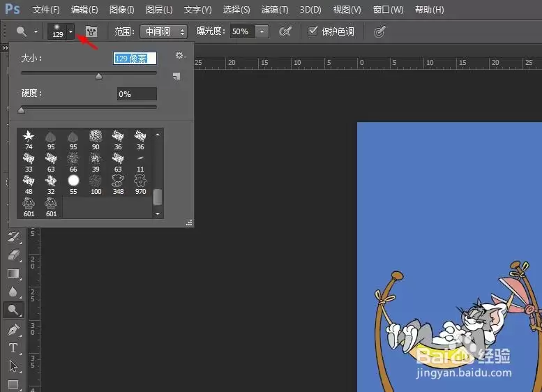Image resolution: width=542 pixels, height=392 pixels.
Task: Click the brush list scrollbar thumb
Action: tap(158, 197)
